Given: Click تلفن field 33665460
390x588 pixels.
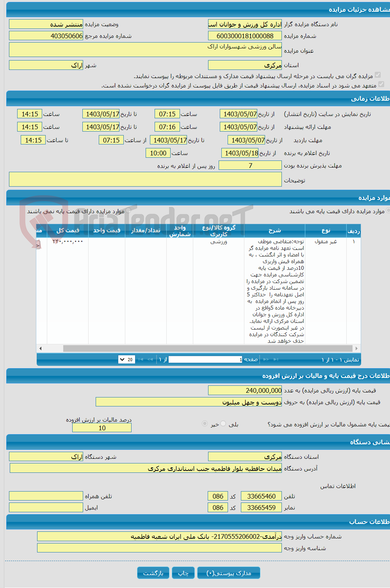Looking at the screenshot, I should click(x=261, y=496).
